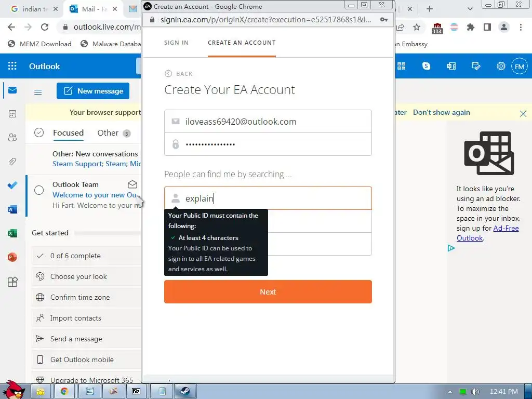This screenshot has width=532, height=399.
Task: Open Confirm time zone item
Action: 87,297
